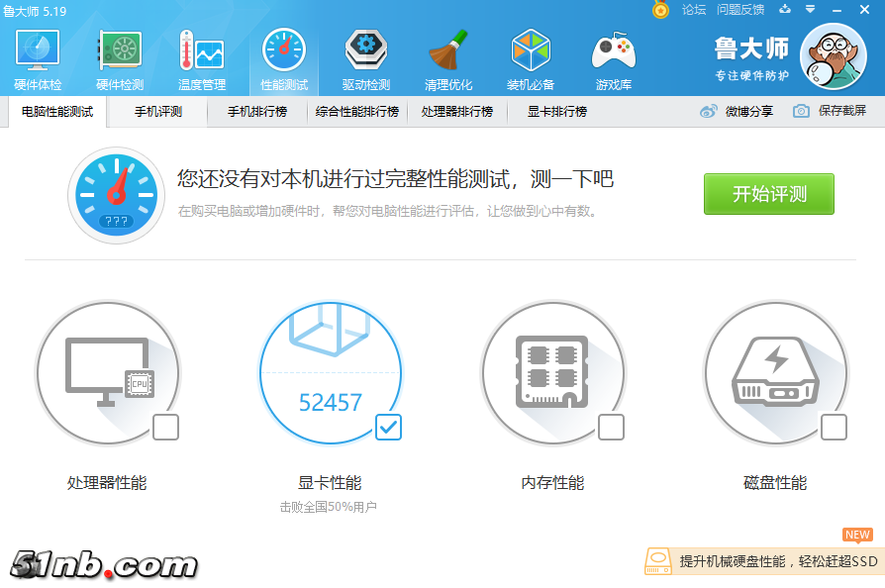Open the SSD performance promotion banner

tap(762, 561)
